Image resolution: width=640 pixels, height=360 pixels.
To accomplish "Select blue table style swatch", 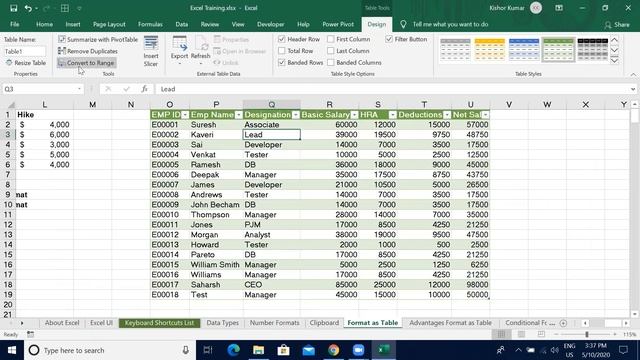I will click(x=524, y=50).
